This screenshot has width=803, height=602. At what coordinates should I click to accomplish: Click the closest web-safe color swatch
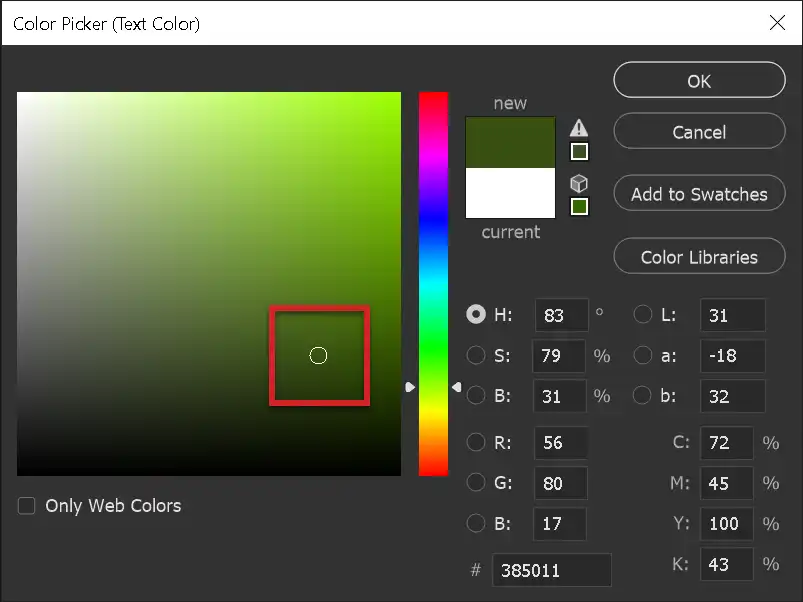[578, 206]
